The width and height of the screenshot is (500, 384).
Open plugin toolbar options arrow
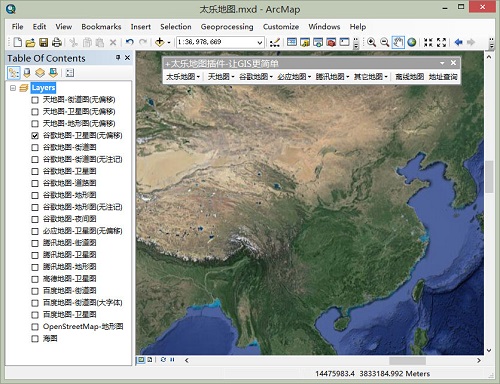pos(442,63)
